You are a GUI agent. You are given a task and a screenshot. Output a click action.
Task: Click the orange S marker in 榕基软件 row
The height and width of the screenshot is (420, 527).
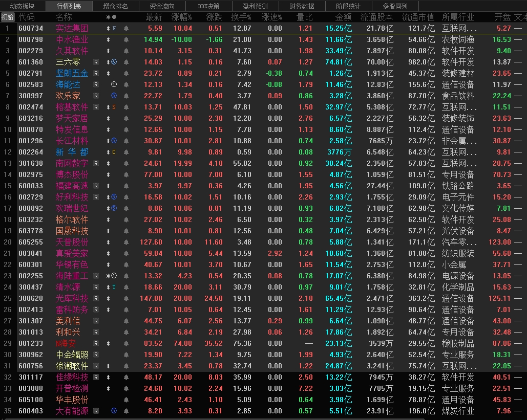click(x=114, y=107)
